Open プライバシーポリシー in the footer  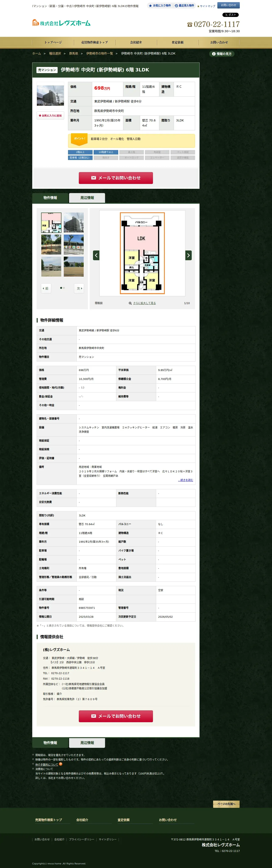coord(82,839)
